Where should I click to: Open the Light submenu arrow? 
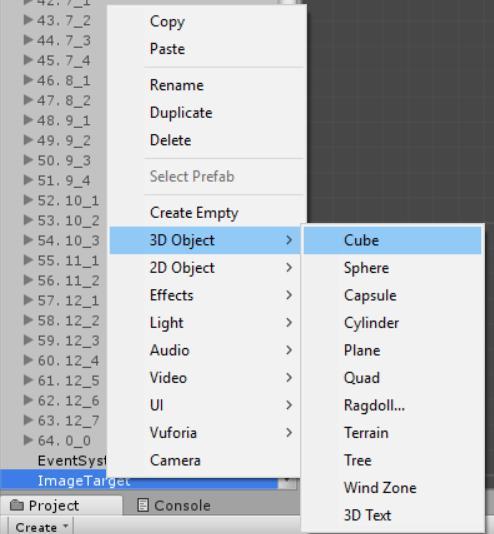[289, 323]
